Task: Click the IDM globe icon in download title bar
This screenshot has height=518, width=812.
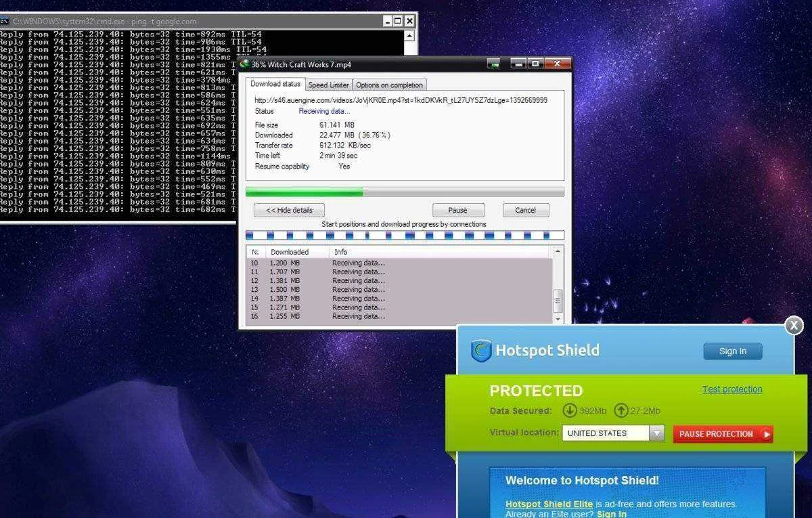Action: (x=245, y=64)
